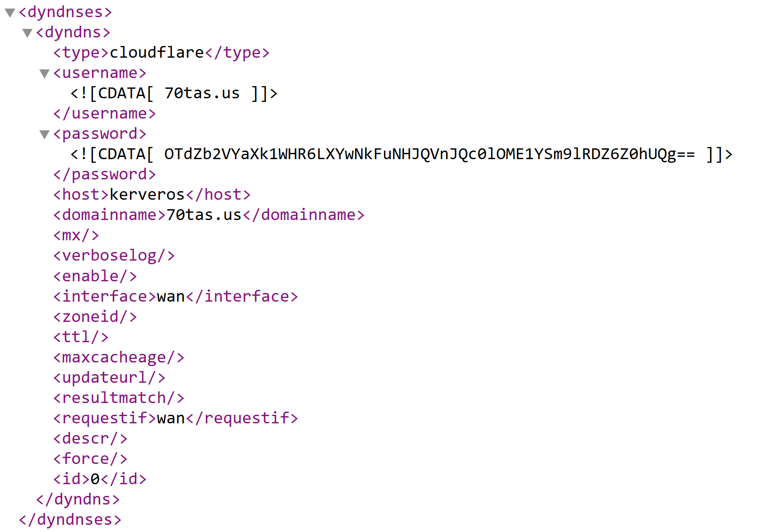Viewport: 767px width, 532px height.
Task: Click the empty mx tag
Action: (76, 235)
